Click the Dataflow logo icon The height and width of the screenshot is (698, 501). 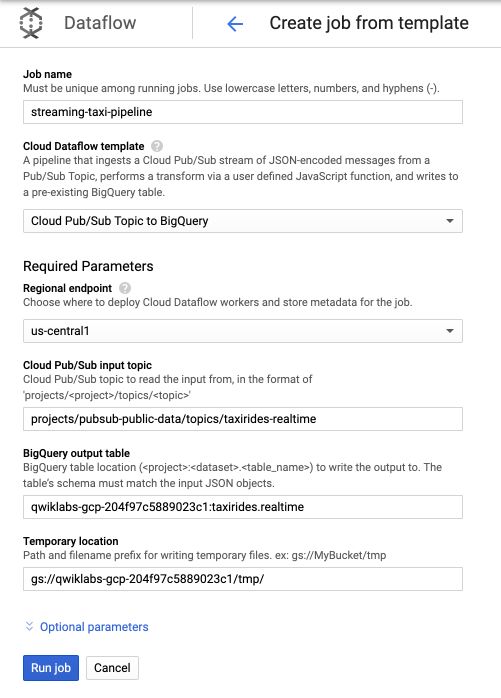pos(31,23)
